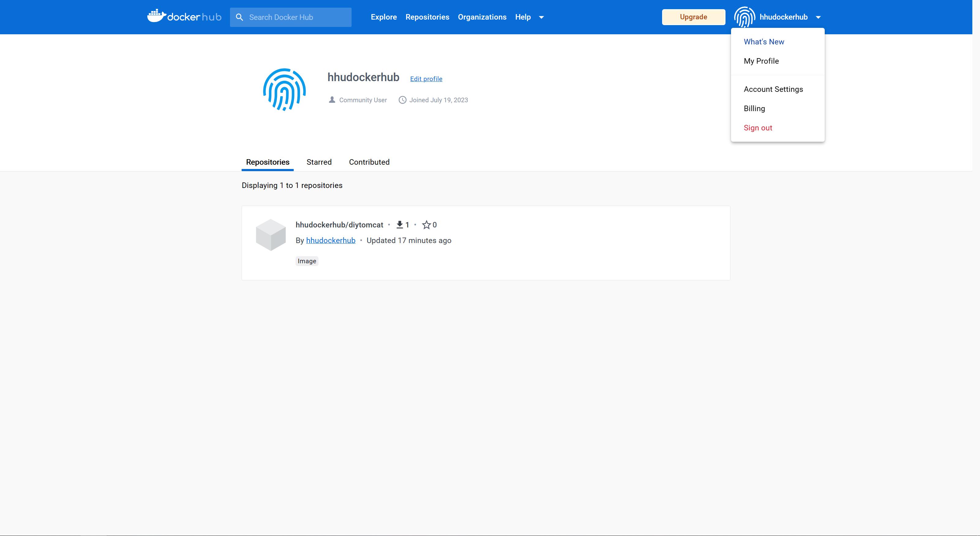Viewport: 980px width, 536px height.
Task: Click 'Updated 17 minutes ago' text
Action: pyautogui.click(x=409, y=241)
